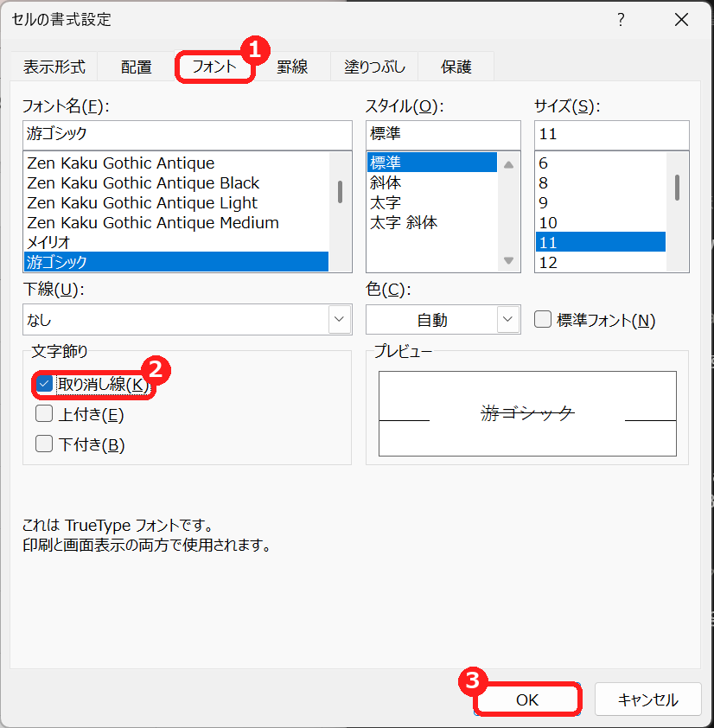
Task: Click the キャンセル button
Action: (x=647, y=699)
